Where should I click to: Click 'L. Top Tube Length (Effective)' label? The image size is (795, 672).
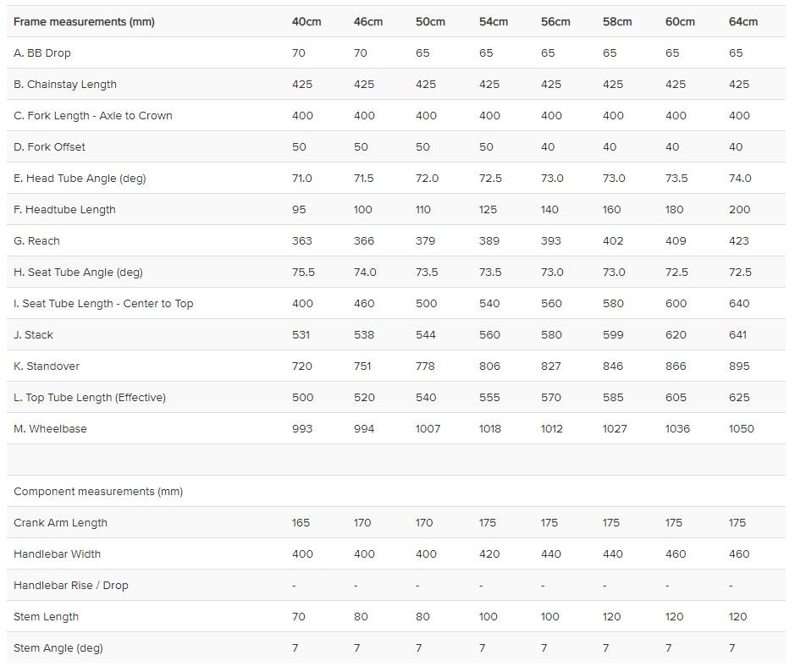(x=89, y=398)
